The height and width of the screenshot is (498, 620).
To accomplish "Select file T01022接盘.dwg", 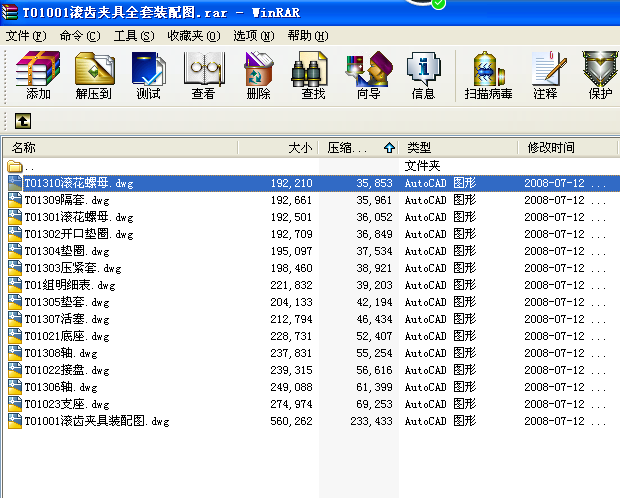I will (67, 370).
